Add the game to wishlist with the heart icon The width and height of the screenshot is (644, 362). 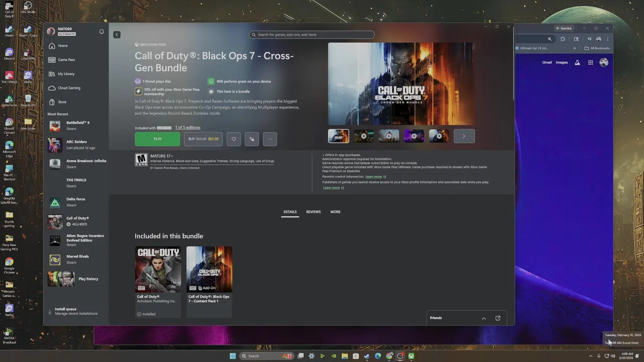point(233,139)
